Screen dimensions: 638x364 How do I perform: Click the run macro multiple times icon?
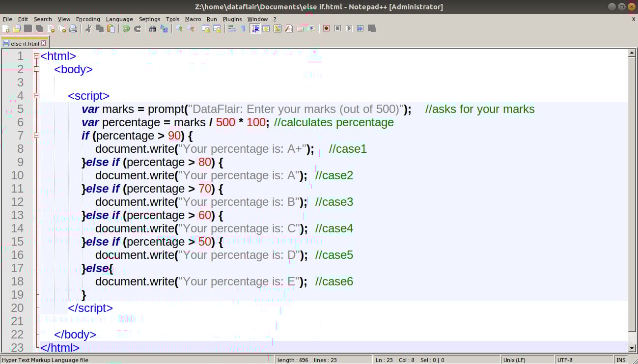point(360,28)
